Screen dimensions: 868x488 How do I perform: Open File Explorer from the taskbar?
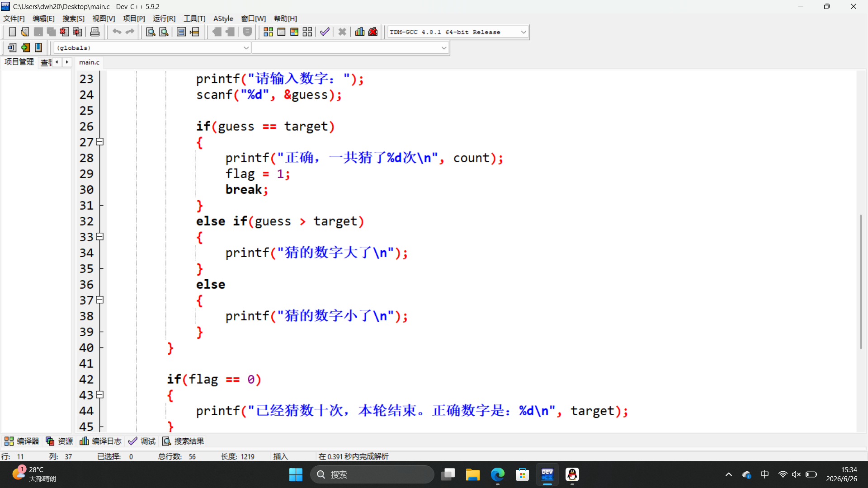point(473,474)
